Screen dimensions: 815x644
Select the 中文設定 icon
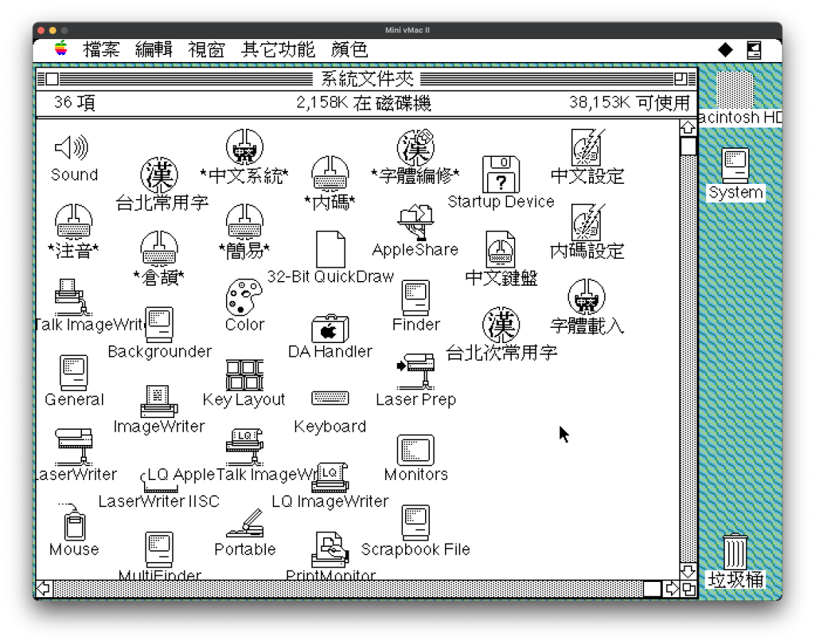587,148
